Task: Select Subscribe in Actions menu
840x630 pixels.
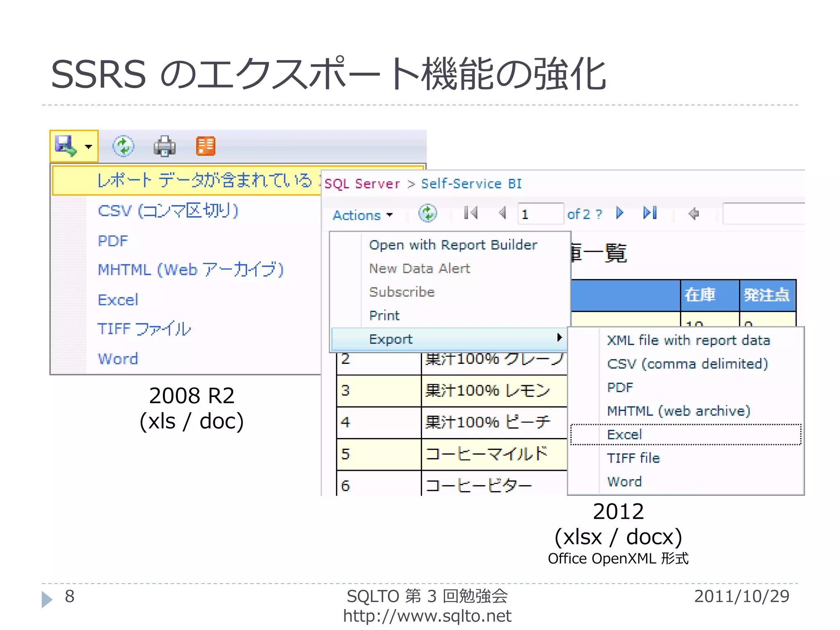Action: tap(402, 292)
